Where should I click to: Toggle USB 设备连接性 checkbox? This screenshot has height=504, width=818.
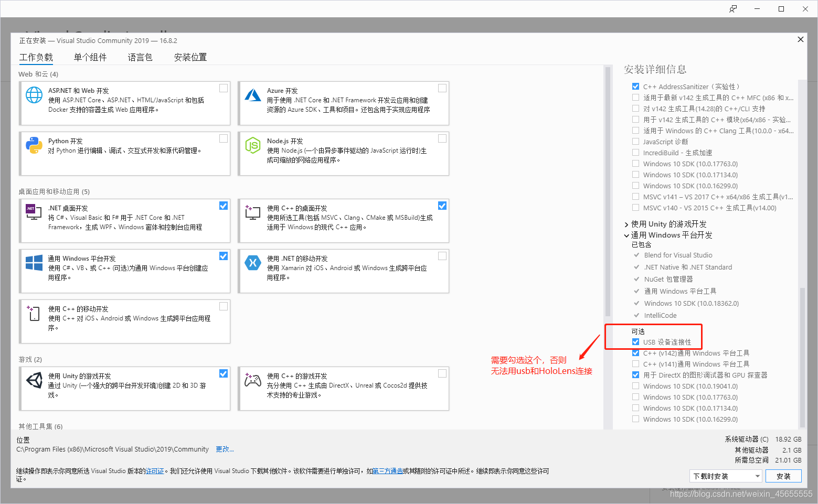[635, 342]
